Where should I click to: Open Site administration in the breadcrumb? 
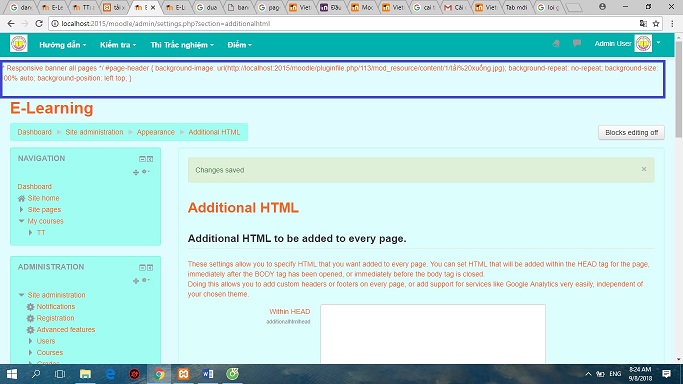click(94, 132)
